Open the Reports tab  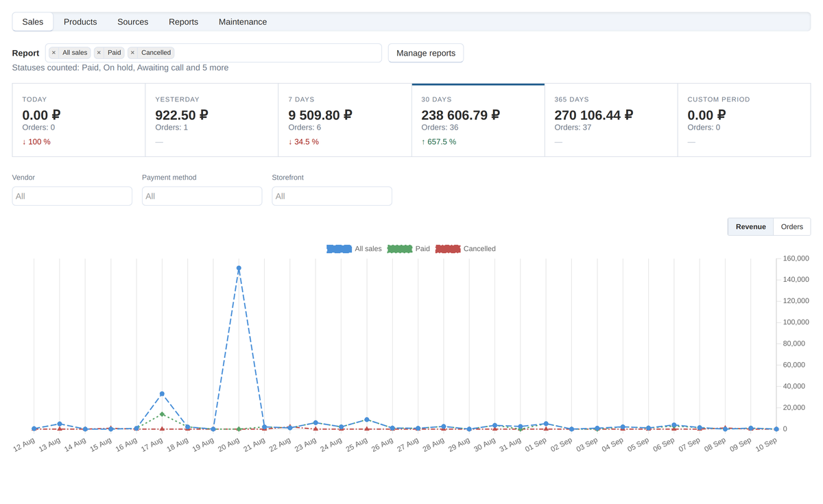184,22
